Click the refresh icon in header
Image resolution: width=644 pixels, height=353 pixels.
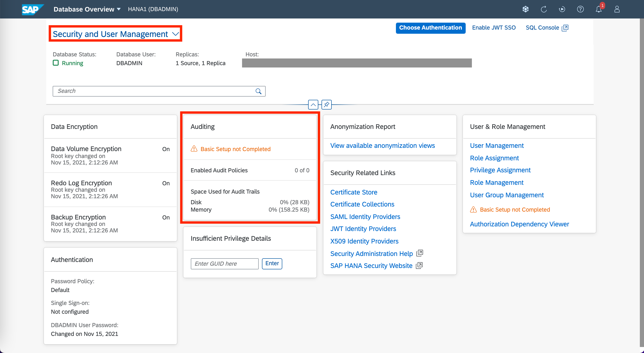point(544,9)
